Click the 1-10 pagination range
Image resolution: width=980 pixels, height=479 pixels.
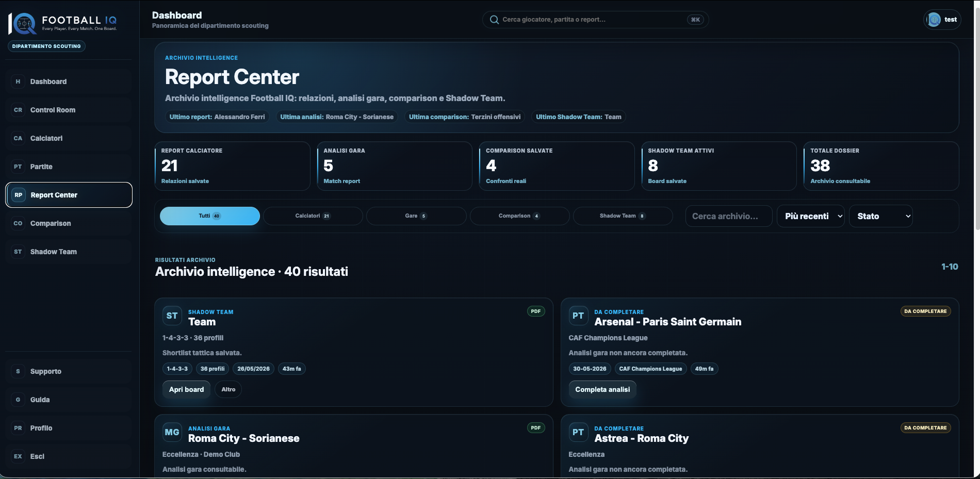point(950,267)
